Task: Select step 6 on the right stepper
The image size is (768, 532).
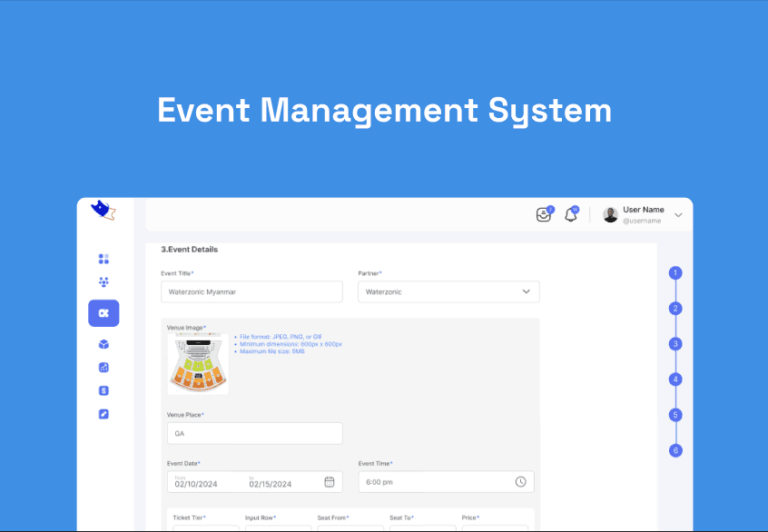Action: 675,449
